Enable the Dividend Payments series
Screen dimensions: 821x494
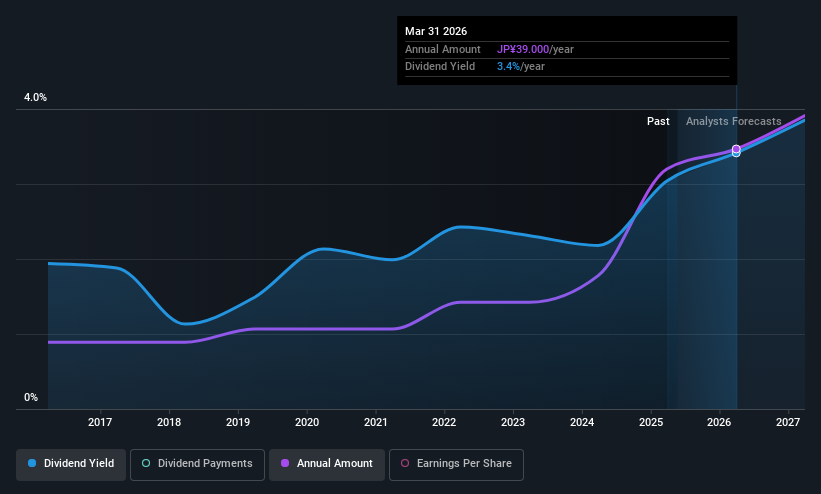pyautogui.click(x=197, y=464)
